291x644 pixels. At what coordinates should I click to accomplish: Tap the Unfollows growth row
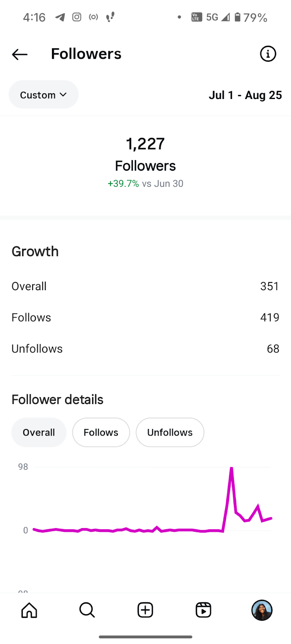click(145, 349)
